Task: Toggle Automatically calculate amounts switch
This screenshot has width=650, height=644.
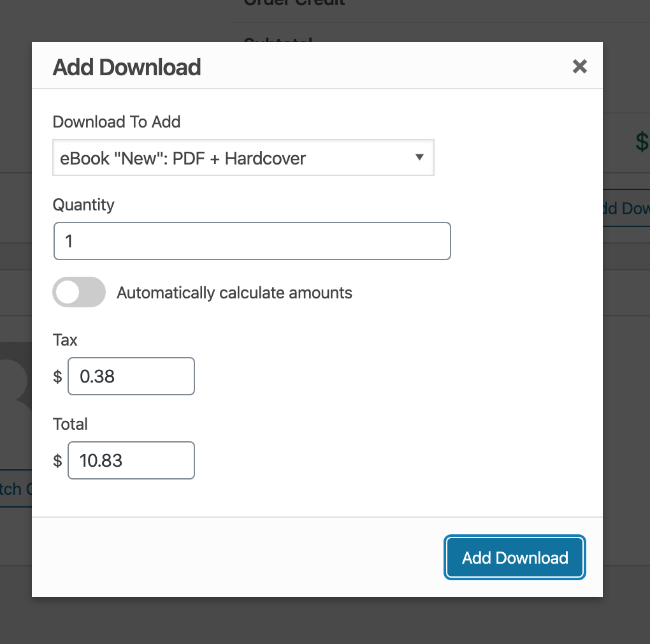Action: point(79,292)
